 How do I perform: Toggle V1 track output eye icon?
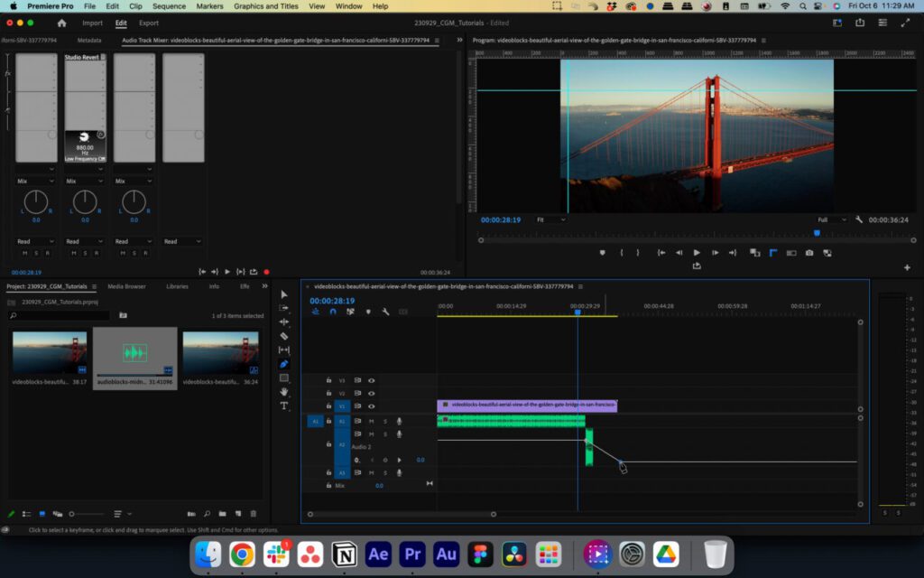pyautogui.click(x=371, y=406)
